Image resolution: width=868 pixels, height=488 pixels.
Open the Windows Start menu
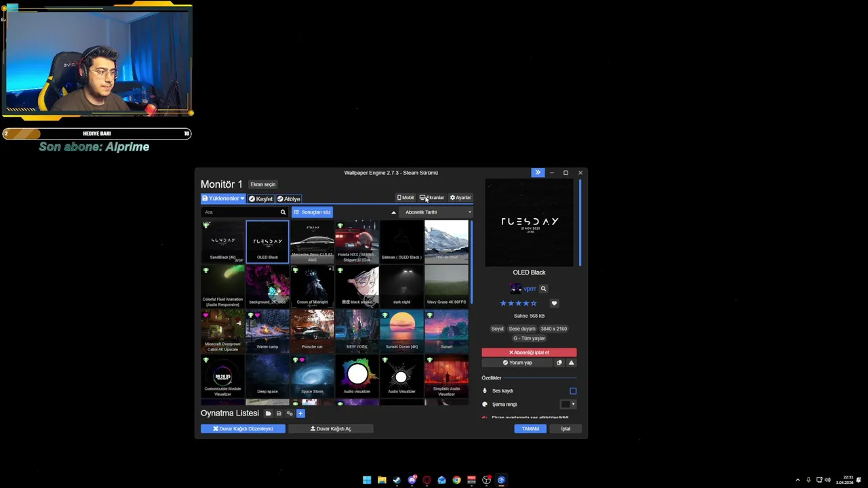(367, 480)
